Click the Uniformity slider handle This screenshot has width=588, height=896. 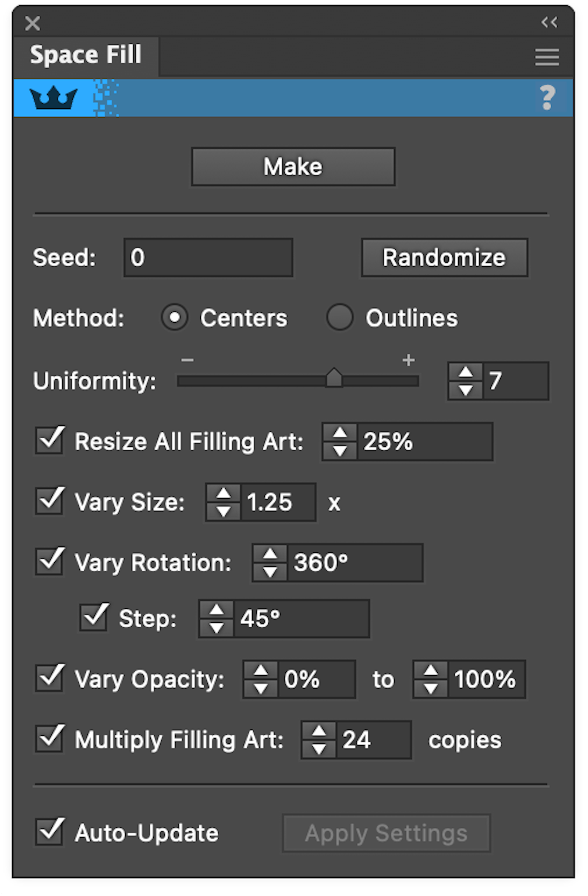coord(335,378)
